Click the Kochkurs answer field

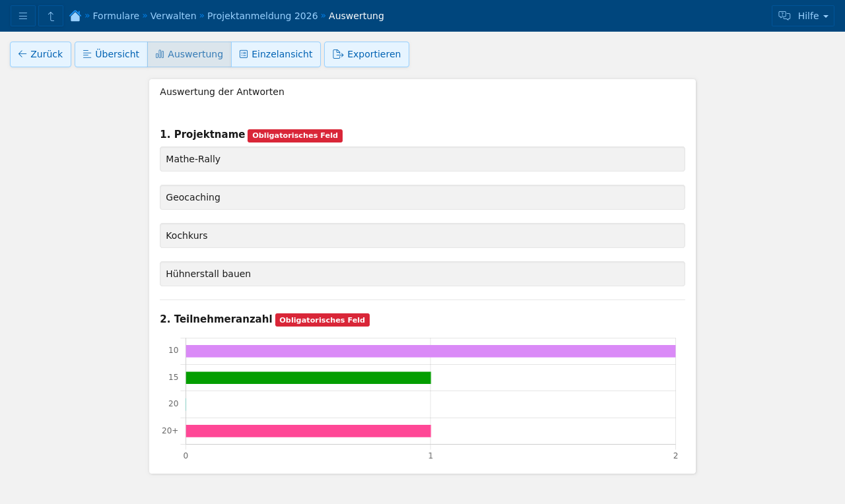pyautogui.click(x=422, y=236)
